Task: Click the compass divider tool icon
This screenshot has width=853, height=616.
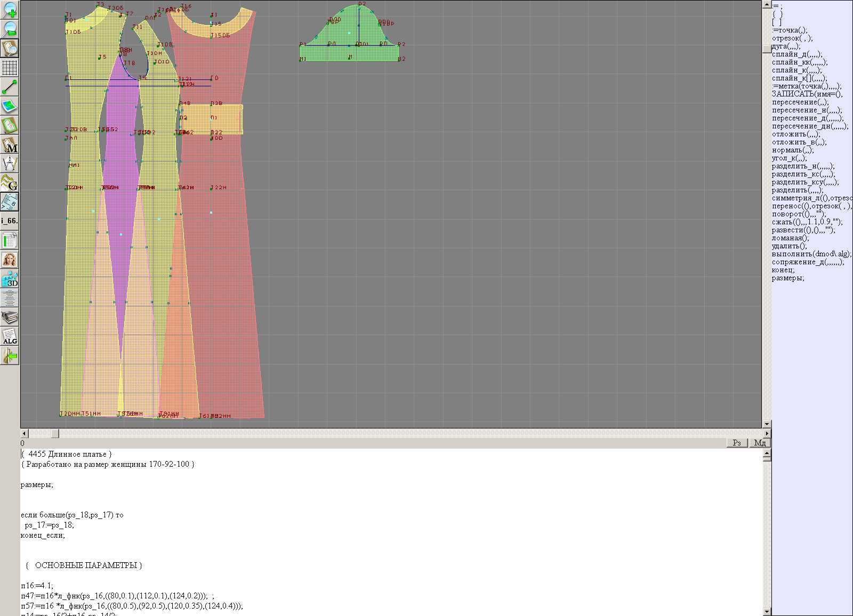Action: coord(10,164)
